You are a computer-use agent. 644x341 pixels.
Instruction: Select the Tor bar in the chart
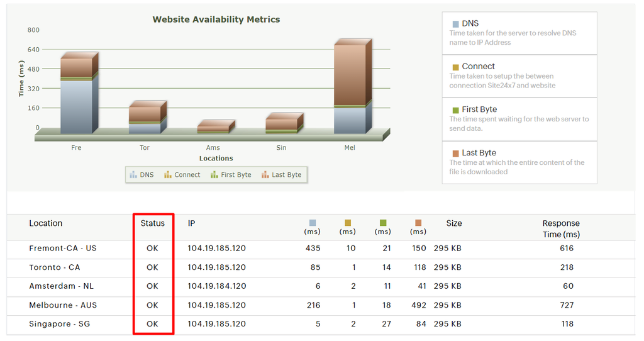click(x=147, y=117)
